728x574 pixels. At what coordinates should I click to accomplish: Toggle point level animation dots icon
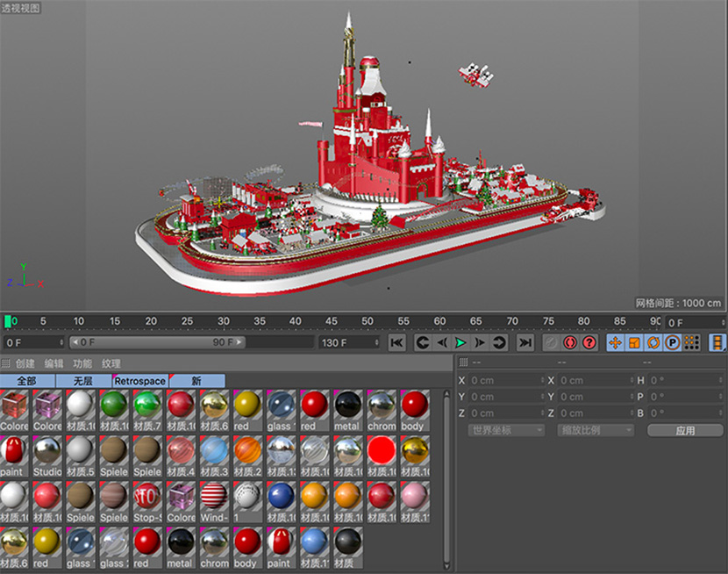692,342
